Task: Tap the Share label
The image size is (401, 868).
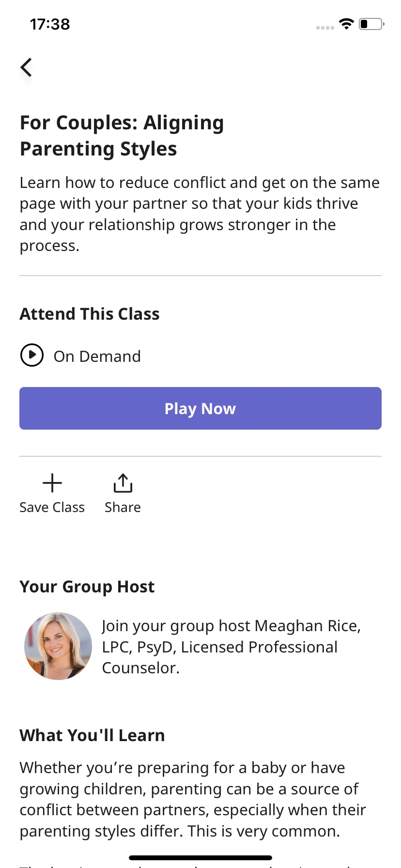Action: point(123,507)
